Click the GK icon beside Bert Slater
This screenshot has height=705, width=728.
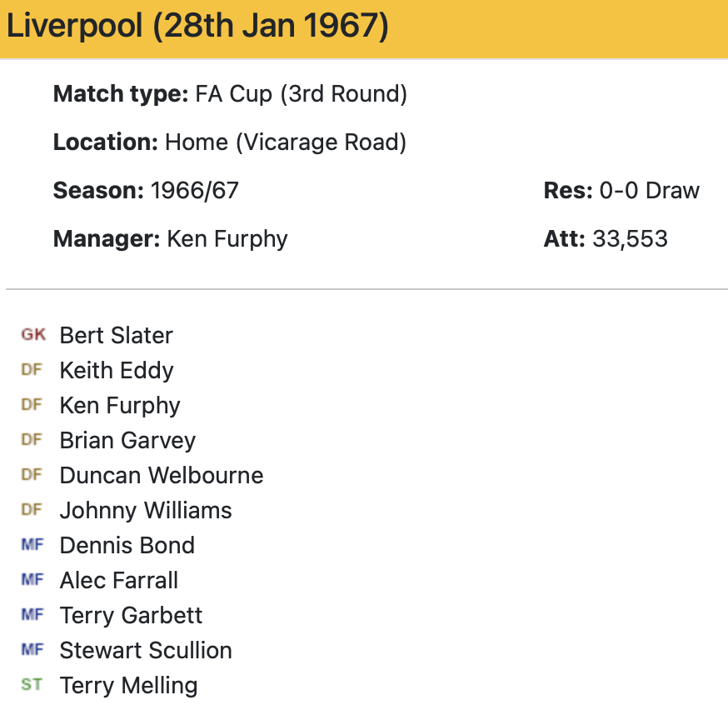click(x=33, y=335)
